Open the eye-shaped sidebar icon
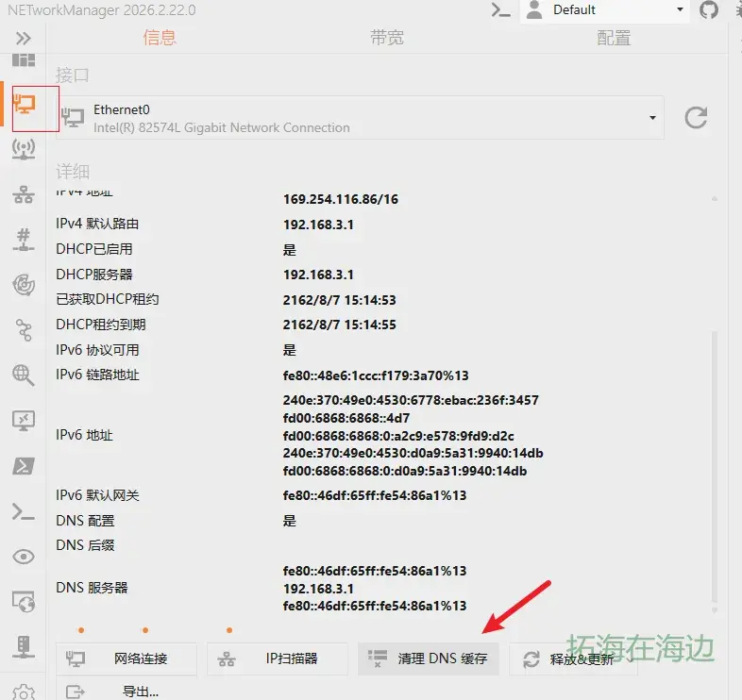742x700 pixels. [24, 557]
